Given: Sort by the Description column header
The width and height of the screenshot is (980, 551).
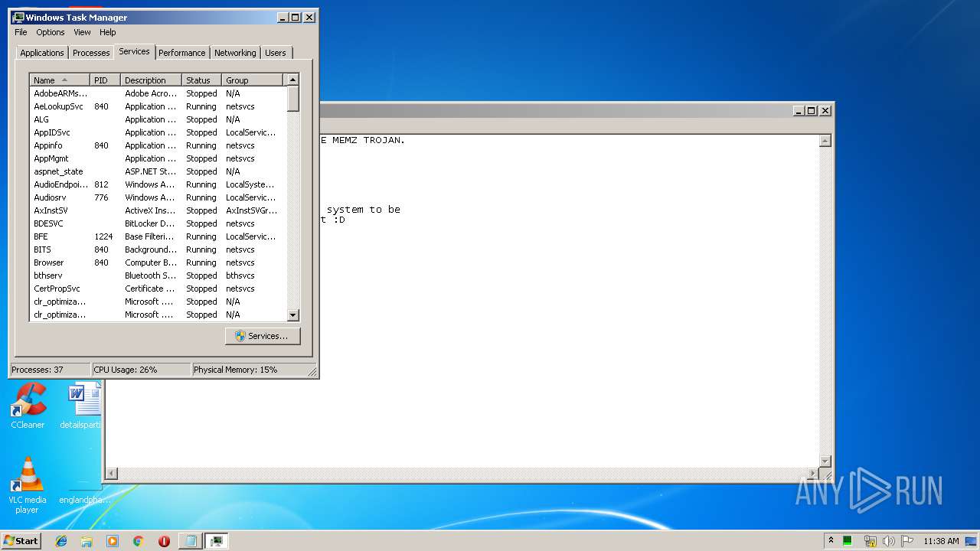Looking at the screenshot, I should (x=152, y=80).
